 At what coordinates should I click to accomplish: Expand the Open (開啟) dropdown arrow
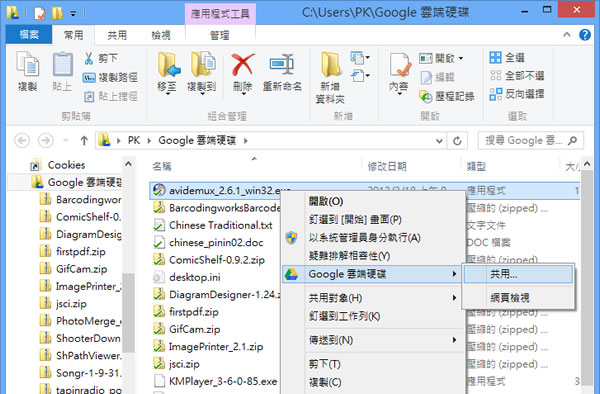click(x=461, y=59)
